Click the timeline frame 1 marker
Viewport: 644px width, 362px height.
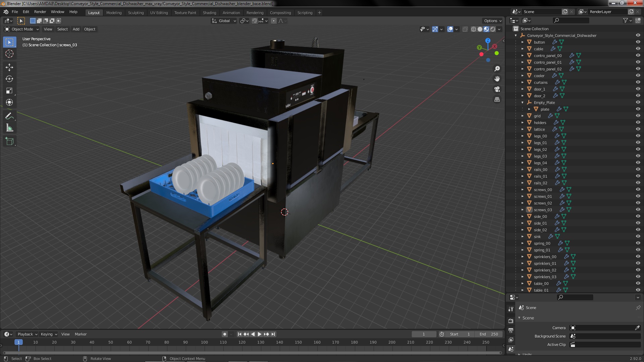[18, 342]
